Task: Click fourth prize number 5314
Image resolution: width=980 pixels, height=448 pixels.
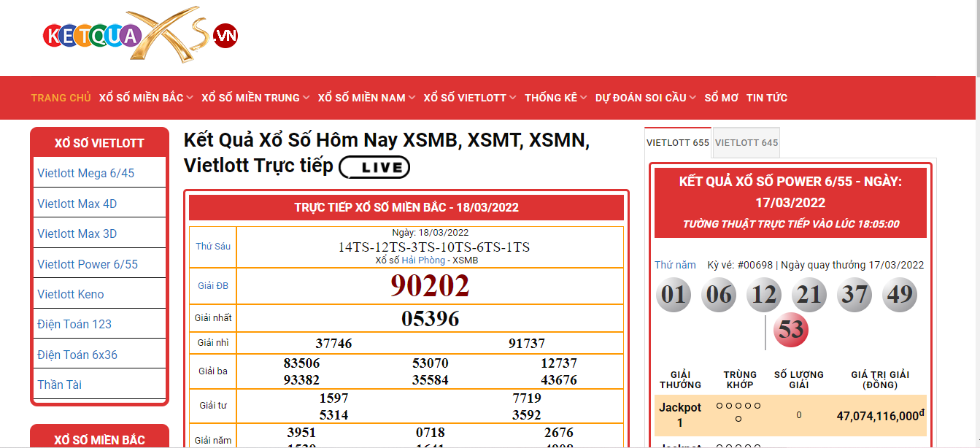Action: coord(333,415)
